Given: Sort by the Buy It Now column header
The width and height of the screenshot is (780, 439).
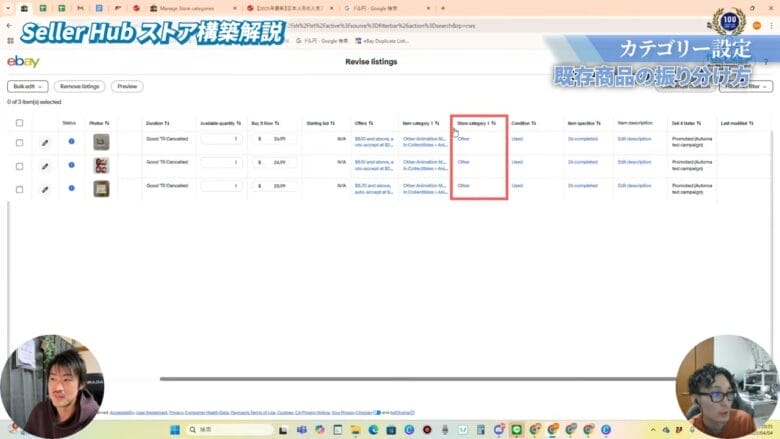Looking at the screenshot, I should coord(265,123).
